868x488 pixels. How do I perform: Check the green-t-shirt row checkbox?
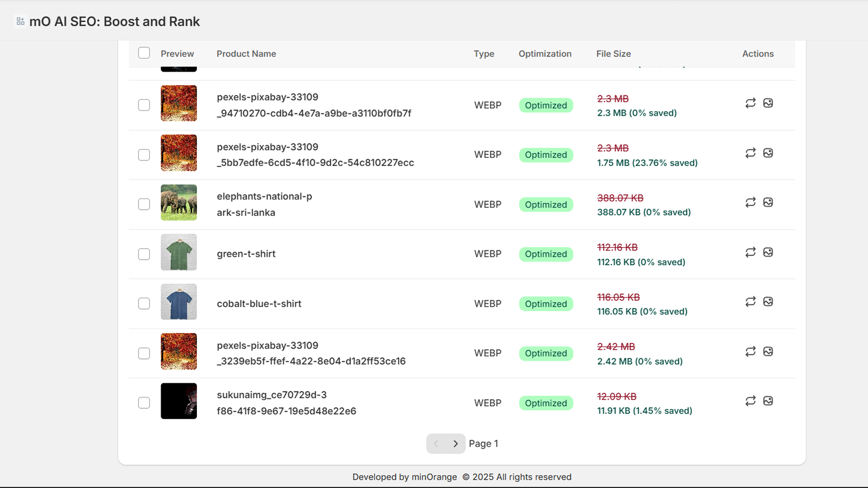pyautogui.click(x=144, y=254)
